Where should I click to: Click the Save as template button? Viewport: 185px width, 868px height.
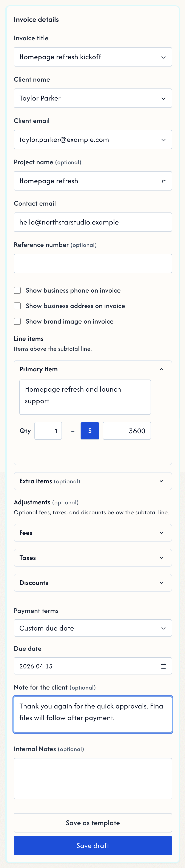[93, 823]
